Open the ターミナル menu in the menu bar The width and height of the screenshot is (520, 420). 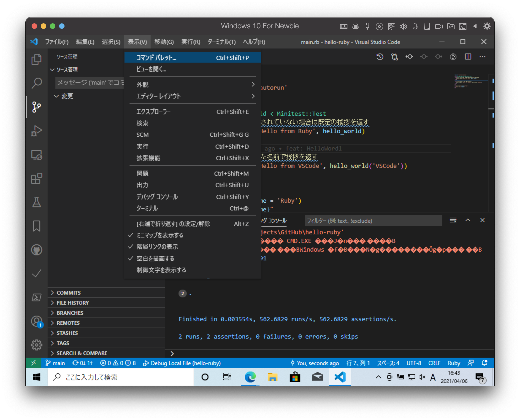pos(221,42)
